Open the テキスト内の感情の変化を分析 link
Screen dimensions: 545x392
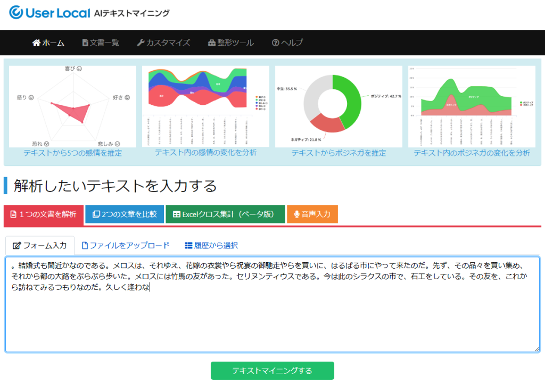(x=205, y=153)
